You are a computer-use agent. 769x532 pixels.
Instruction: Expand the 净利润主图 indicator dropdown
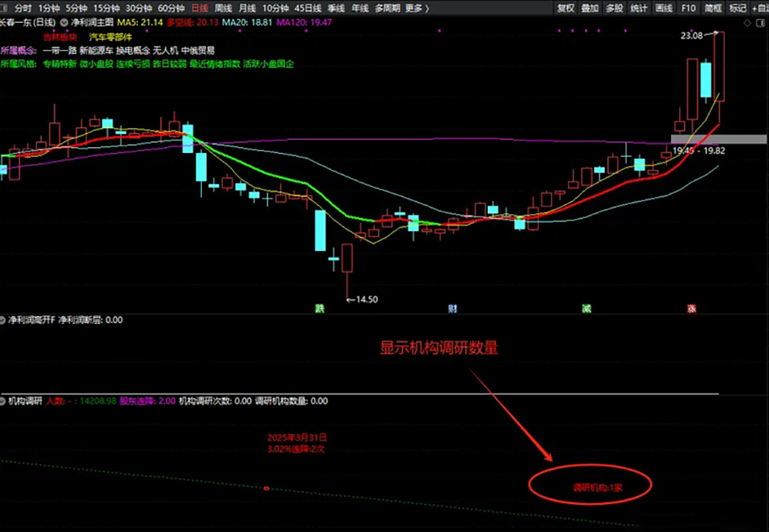coord(65,23)
